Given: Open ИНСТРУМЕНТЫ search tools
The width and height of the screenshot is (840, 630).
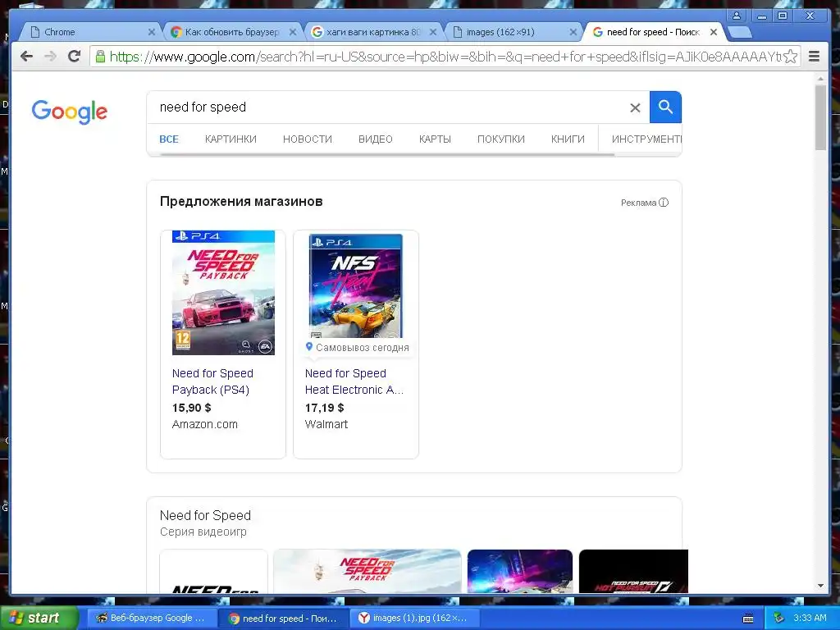Looking at the screenshot, I should [646, 139].
